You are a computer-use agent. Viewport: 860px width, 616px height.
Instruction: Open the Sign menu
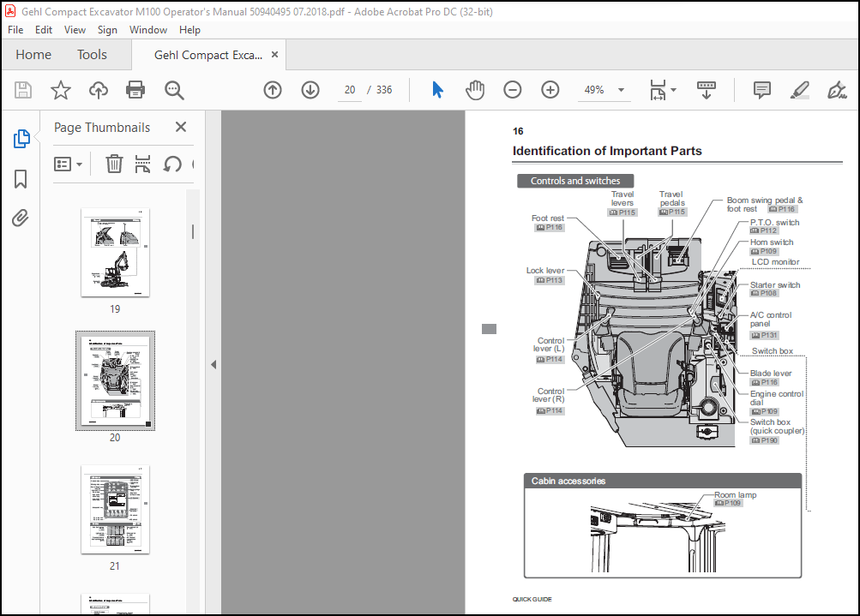click(107, 30)
